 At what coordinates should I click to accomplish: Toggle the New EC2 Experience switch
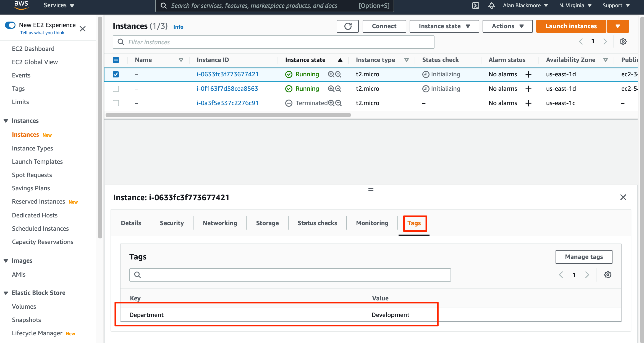[x=10, y=25]
